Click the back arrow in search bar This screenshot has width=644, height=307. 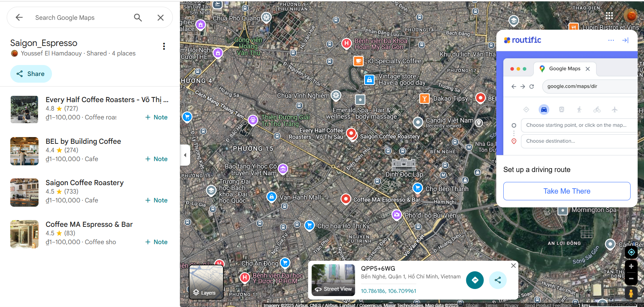(x=19, y=17)
